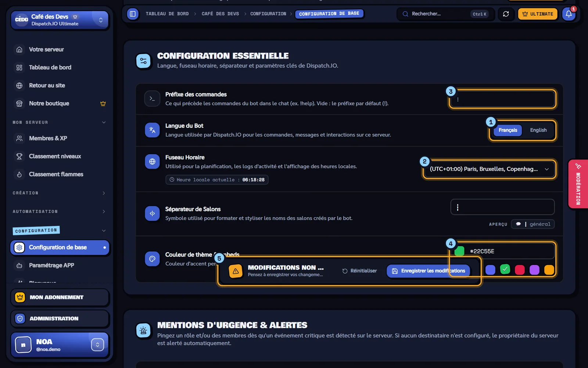Open Café des Devs server switcher
This screenshot has width=588, height=368.
[60, 20]
